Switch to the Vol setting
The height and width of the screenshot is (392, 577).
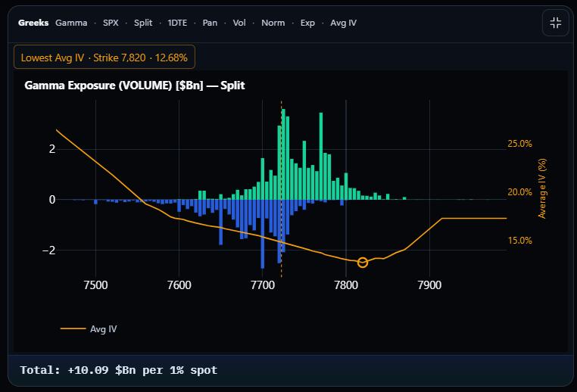tap(239, 23)
